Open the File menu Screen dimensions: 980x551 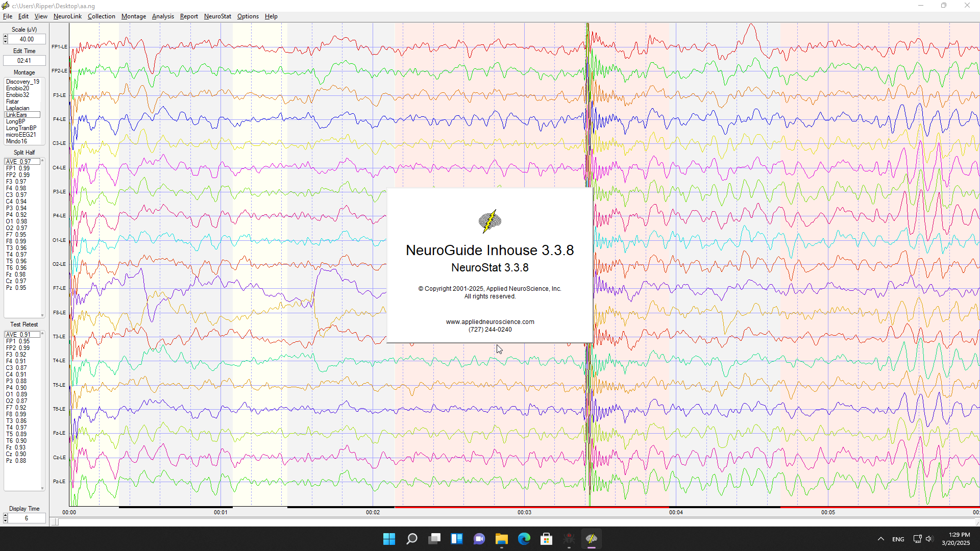click(8, 16)
